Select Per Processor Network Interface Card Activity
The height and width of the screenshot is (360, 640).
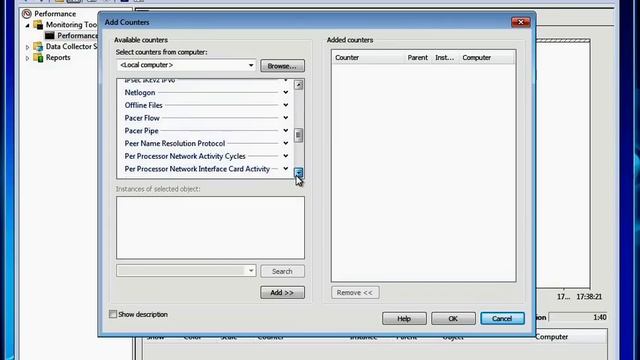197,169
